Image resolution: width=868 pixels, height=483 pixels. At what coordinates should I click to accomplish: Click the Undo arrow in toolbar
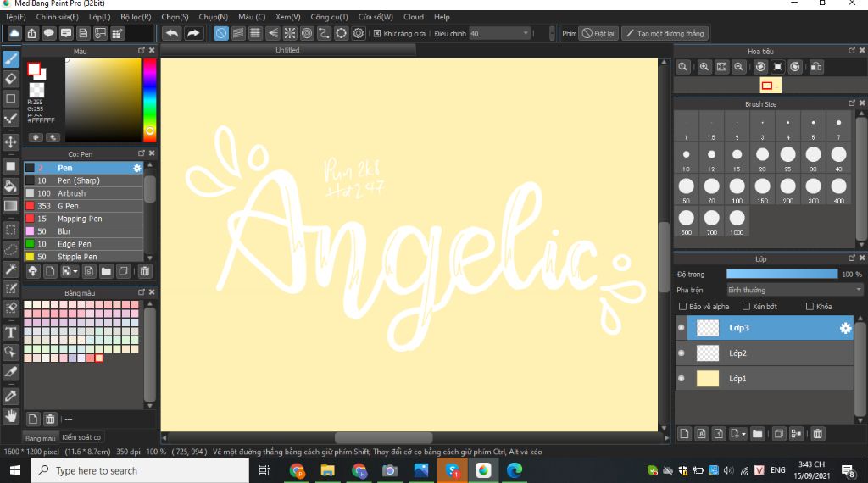click(172, 34)
